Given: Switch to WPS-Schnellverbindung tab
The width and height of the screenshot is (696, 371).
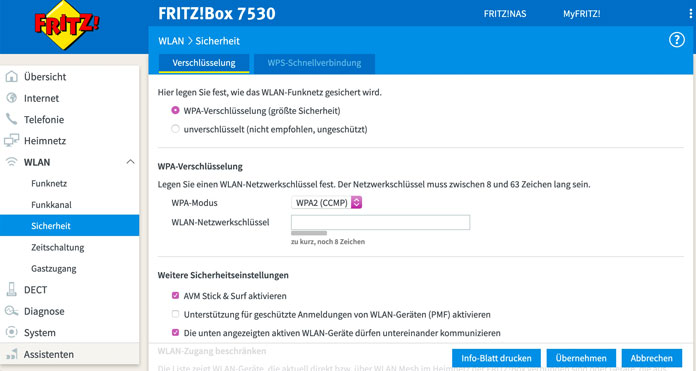Looking at the screenshot, I should coord(314,63).
